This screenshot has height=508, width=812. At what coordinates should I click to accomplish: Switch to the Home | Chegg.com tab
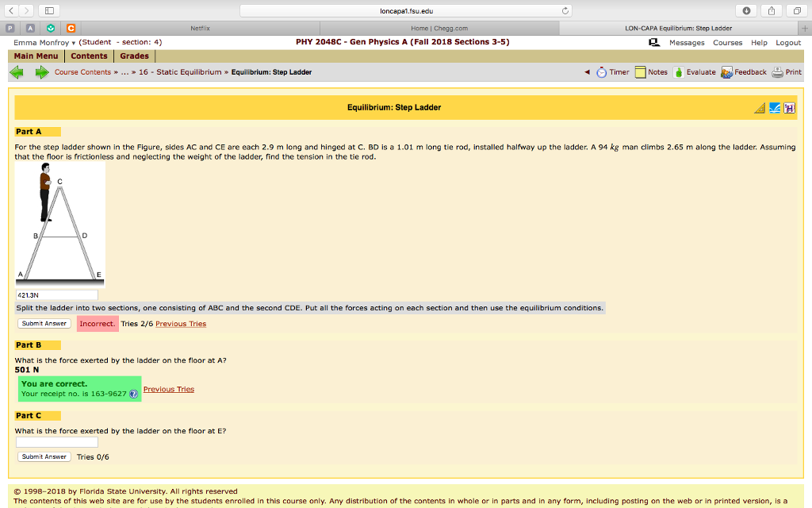[x=439, y=28]
